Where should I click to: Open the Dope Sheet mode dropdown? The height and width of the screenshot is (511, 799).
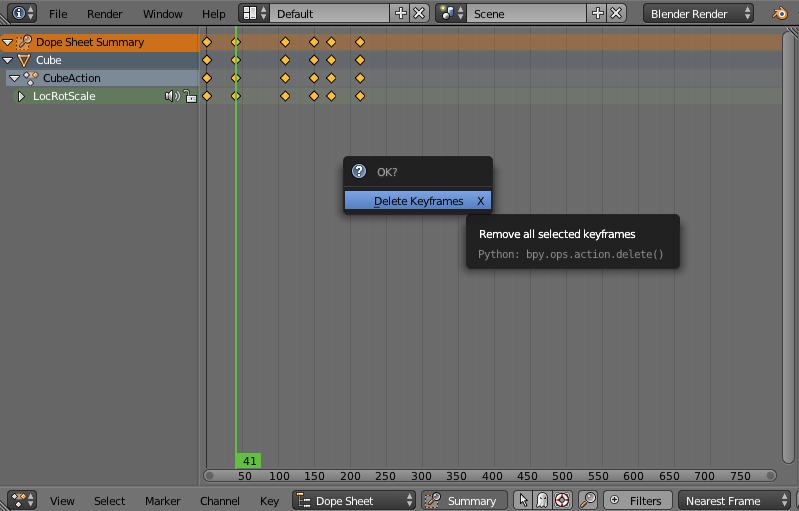(x=354, y=500)
